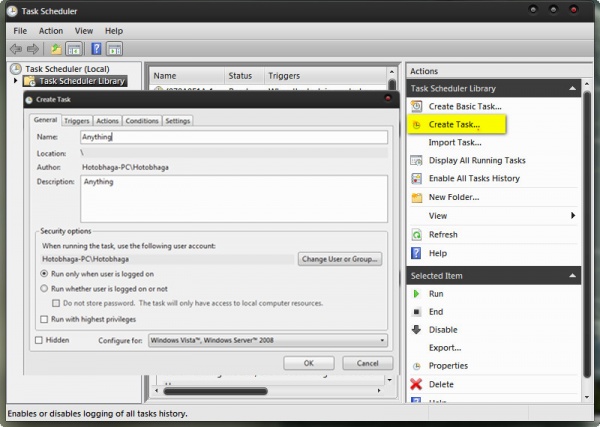The height and width of the screenshot is (427, 600).
Task: Switch to the Triggers tab
Action: click(76, 121)
